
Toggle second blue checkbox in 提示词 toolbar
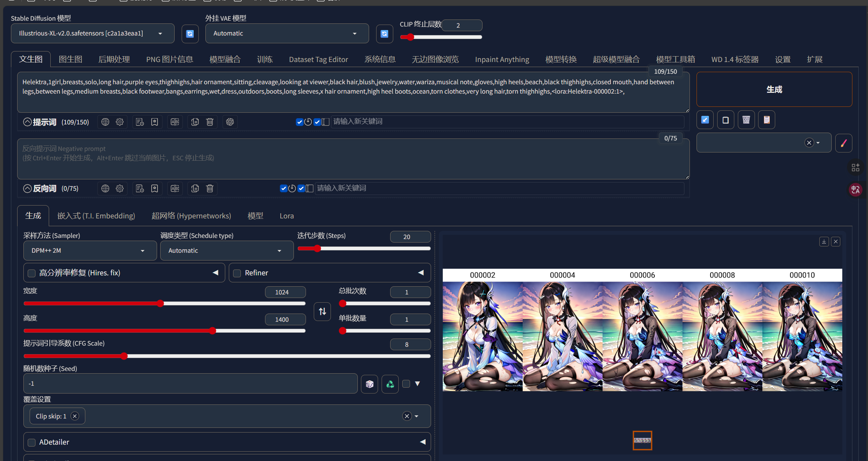[317, 122]
